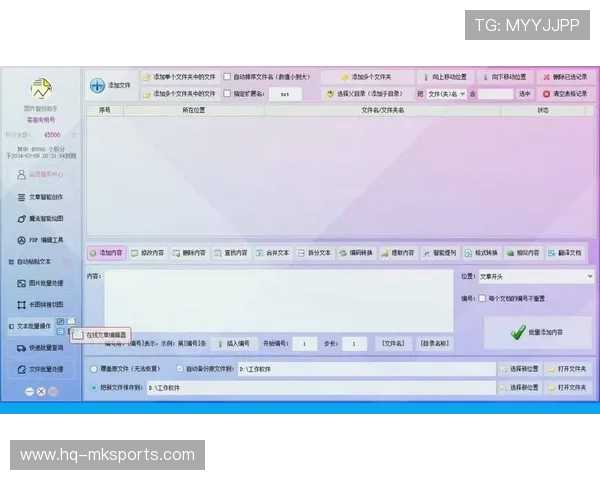Open 位置 文章开头 dropdown

(536, 276)
